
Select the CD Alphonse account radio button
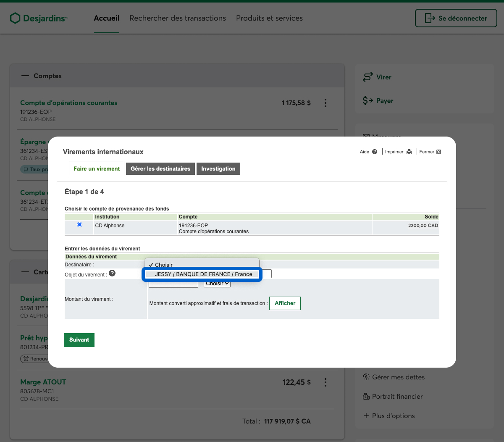coord(79,225)
